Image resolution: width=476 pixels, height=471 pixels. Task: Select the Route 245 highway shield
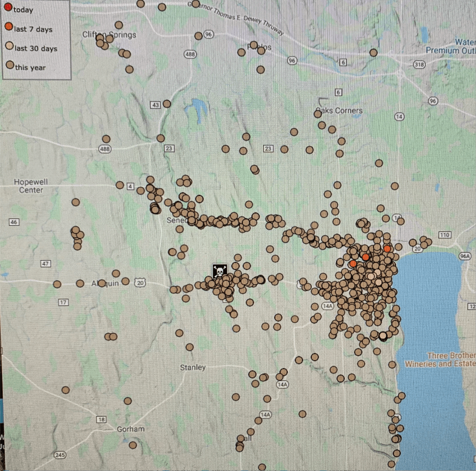[x=59, y=454]
